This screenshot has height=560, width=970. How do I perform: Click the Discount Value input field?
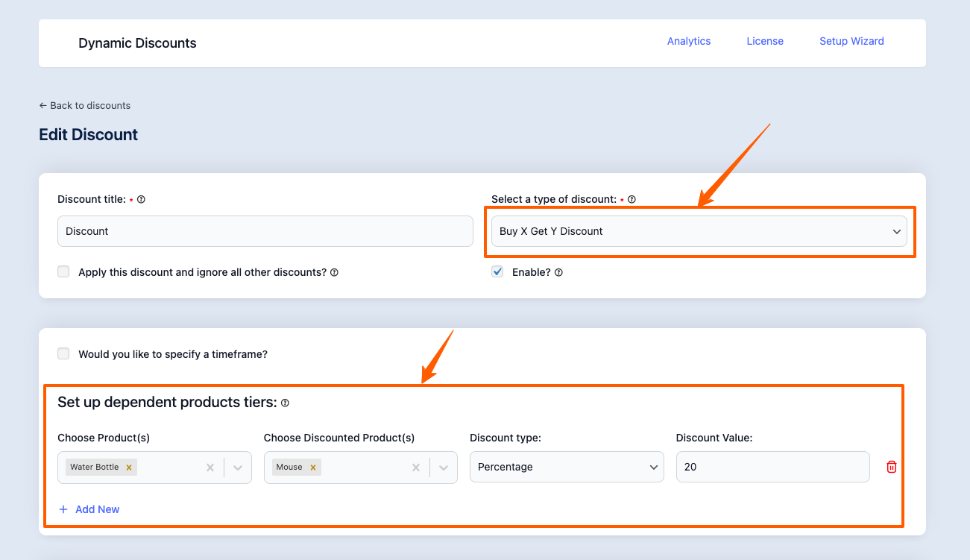772,468
